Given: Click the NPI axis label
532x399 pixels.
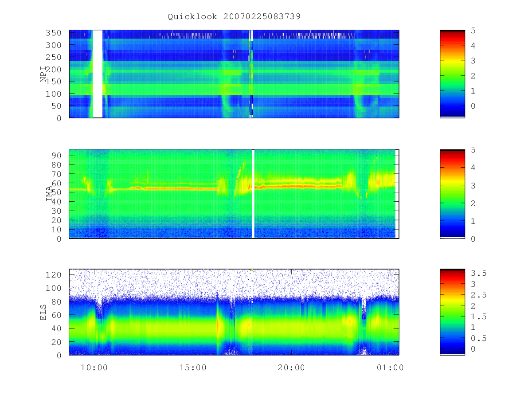Looking at the screenshot, I should pyautogui.click(x=43, y=74).
